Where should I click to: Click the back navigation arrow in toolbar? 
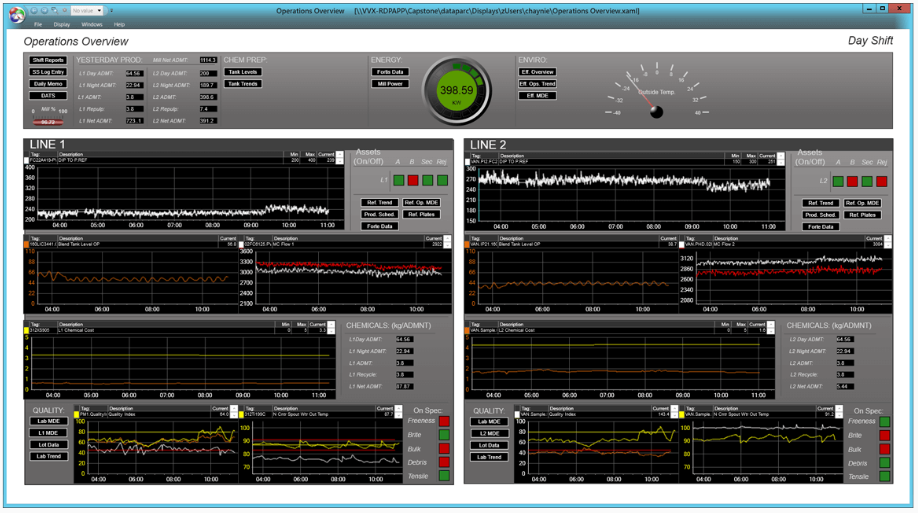tap(34, 11)
